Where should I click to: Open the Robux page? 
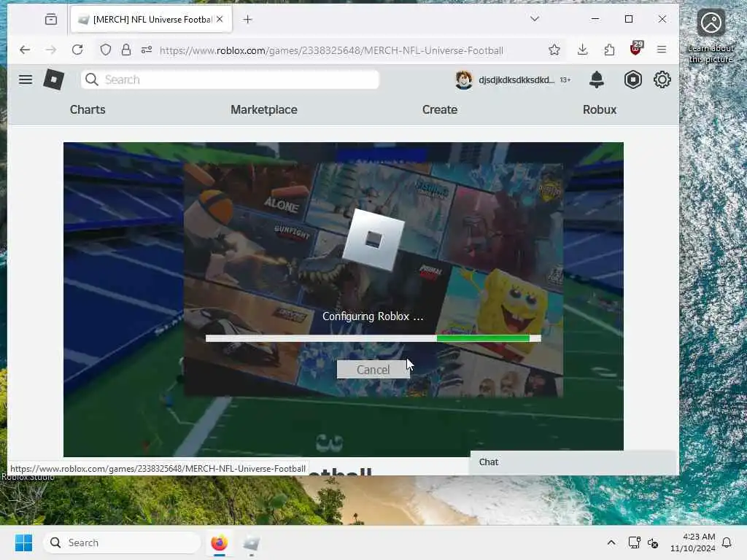click(600, 109)
